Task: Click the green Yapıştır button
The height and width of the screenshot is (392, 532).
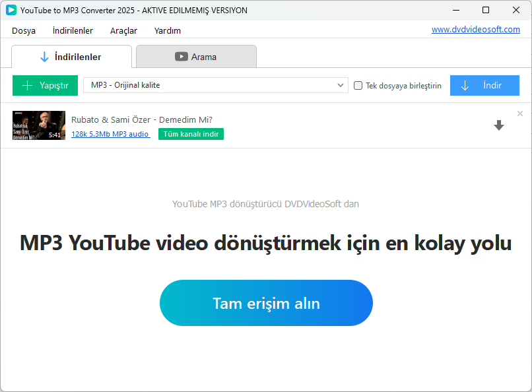Action: click(45, 85)
